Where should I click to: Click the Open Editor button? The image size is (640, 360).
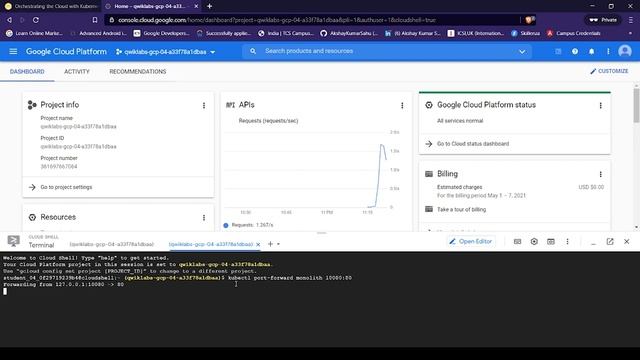(x=471, y=242)
